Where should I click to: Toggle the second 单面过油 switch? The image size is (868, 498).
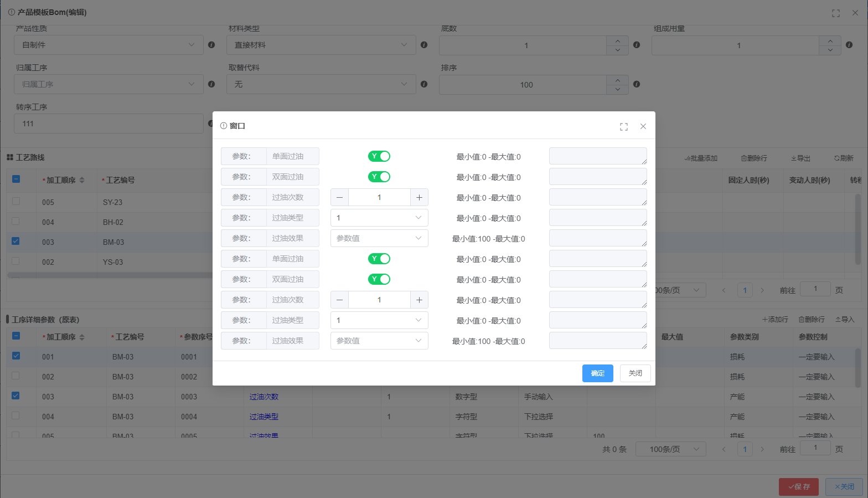pos(379,259)
